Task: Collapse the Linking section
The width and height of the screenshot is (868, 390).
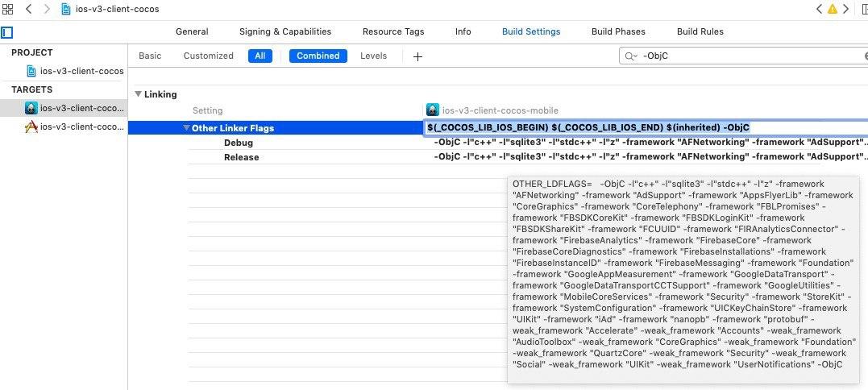Action: tap(139, 94)
